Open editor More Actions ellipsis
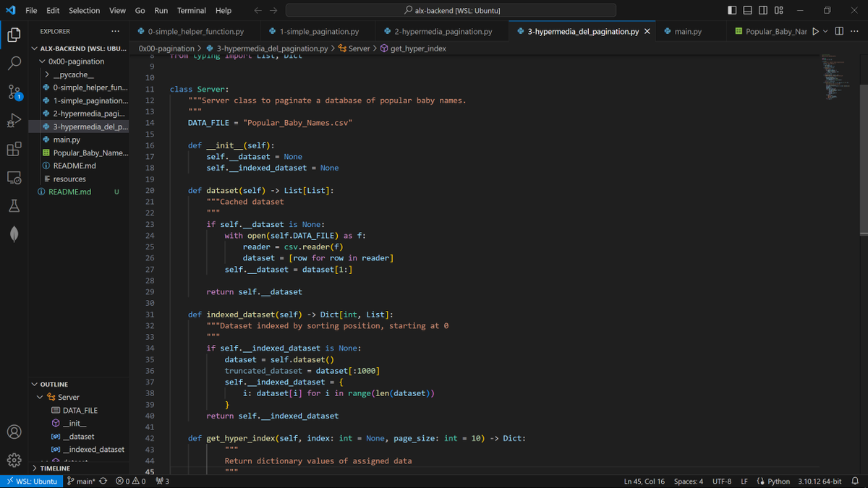Viewport: 868px width, 488px height. [x=855, y=31]
